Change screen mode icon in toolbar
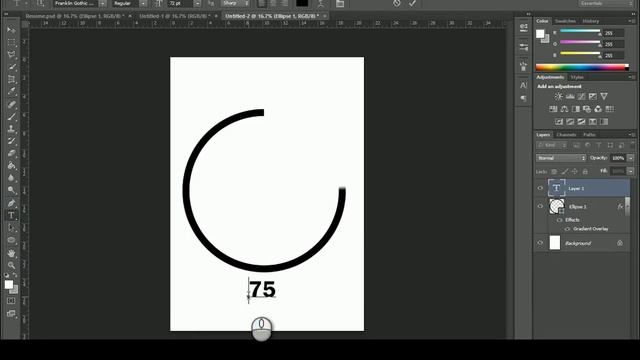This screenshot has height=360, width=640. [11, 313]
